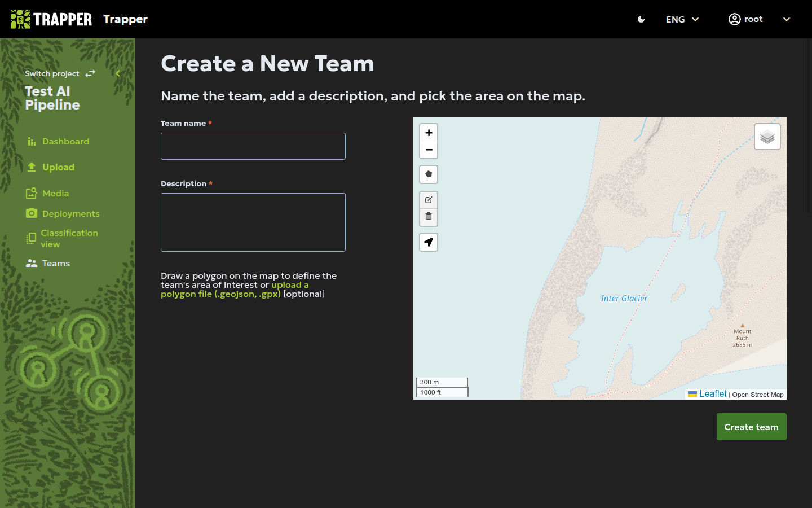Open the Leaflet attribution link
Screen dimensions: 812x508
707,394
